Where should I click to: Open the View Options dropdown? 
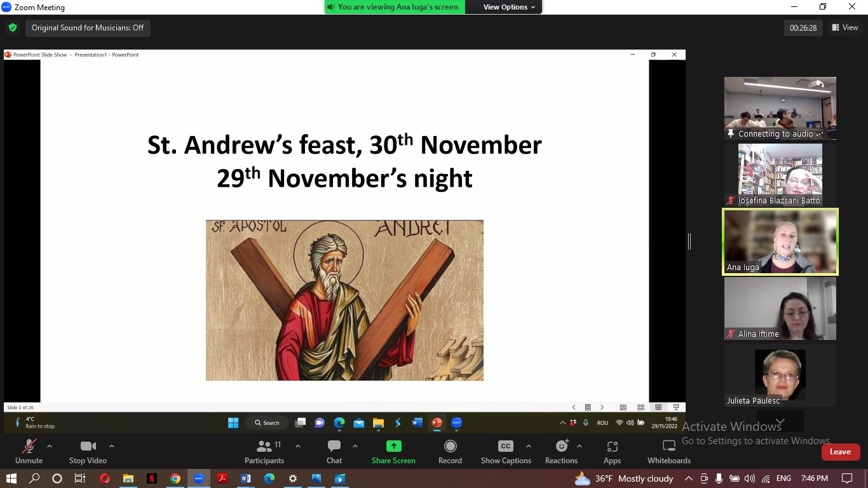509,7
